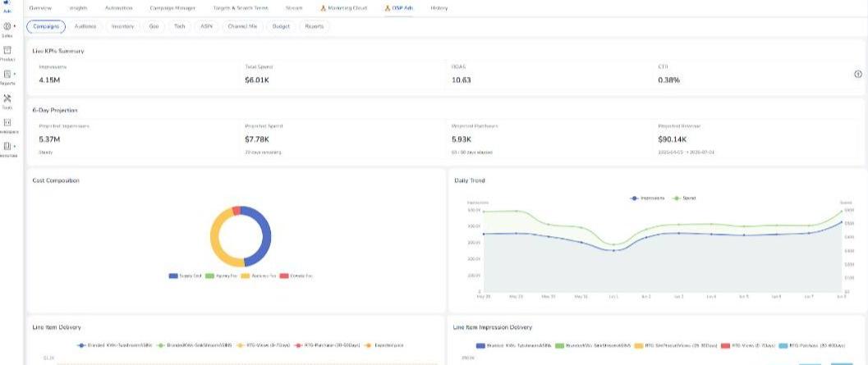The height and width of the screenshot is (365, 868).
Task: Toggle Console Fee legend in Cost Composition
Action: (296, 276)
